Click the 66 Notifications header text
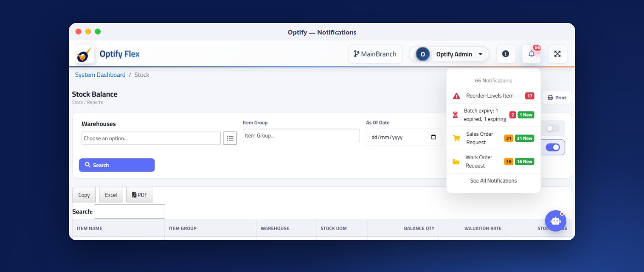 (x=494, y=81)
